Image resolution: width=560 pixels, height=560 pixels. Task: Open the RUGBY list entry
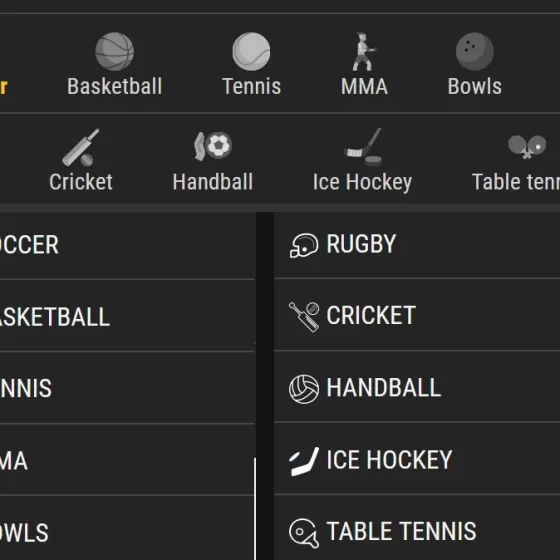coord(417,244)
